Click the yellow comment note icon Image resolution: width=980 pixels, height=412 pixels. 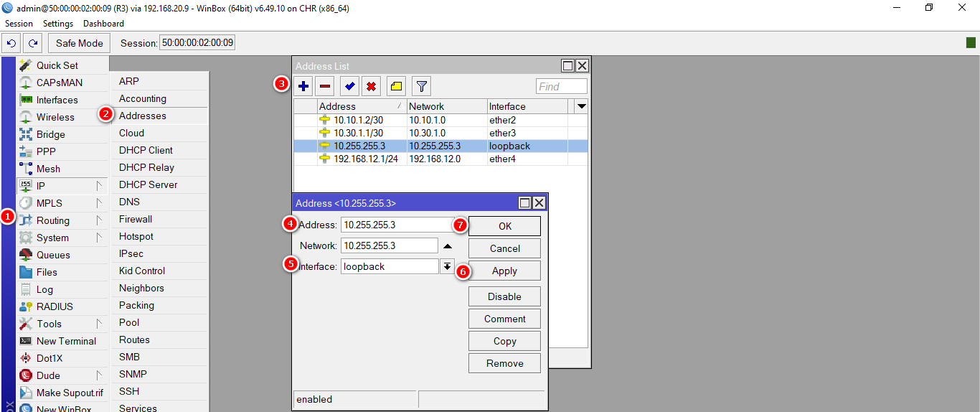tap(396, 87)
